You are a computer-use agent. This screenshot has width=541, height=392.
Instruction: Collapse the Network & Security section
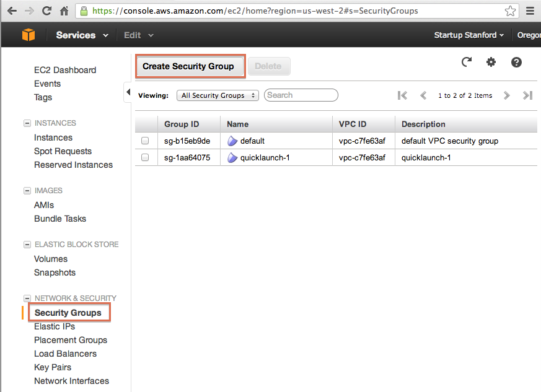point(27,298)
